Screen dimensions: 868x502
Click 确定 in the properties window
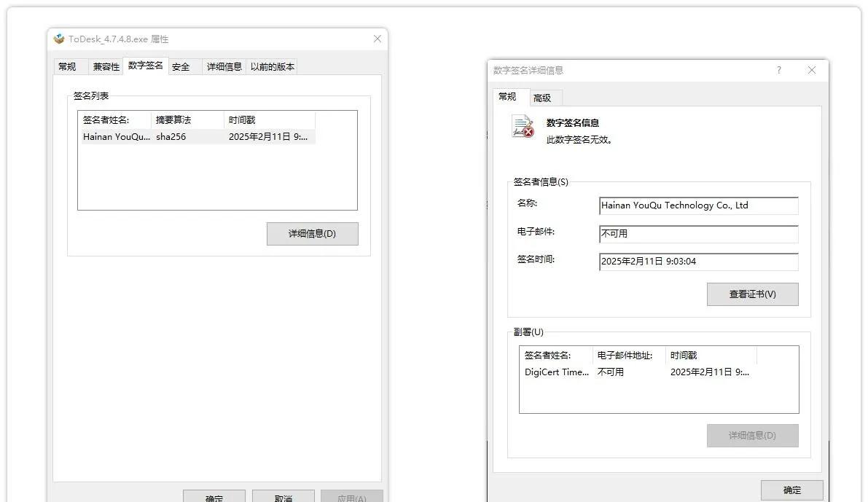click(214, 496)
